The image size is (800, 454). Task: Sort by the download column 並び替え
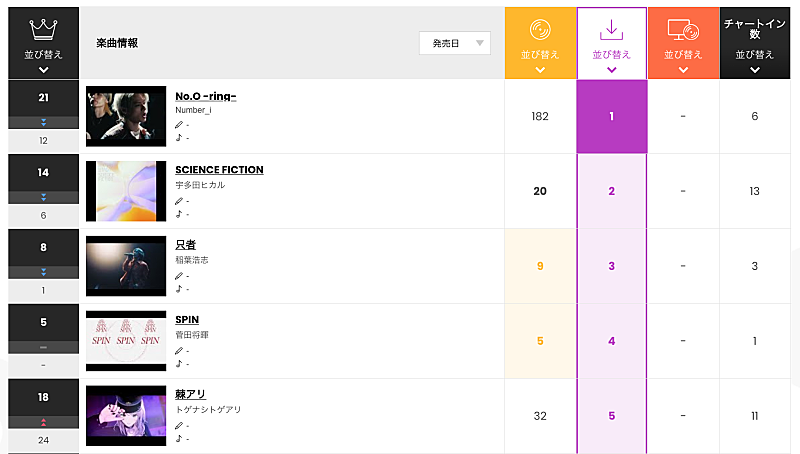611,54
